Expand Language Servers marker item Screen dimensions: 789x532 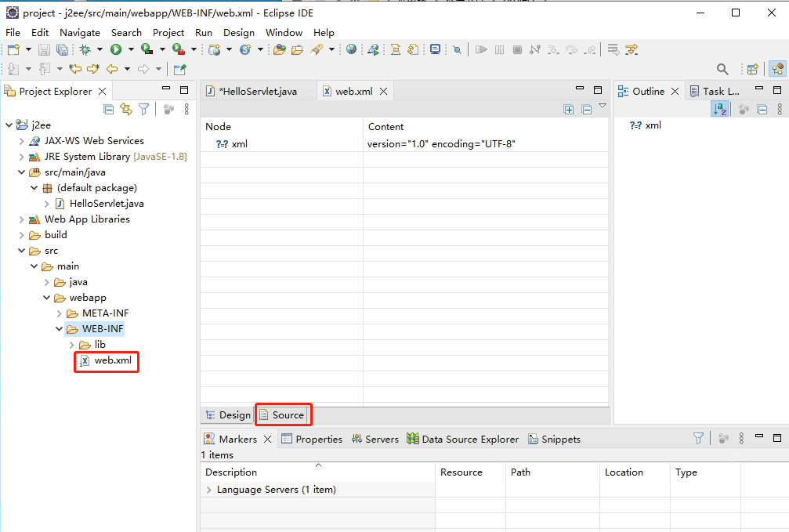pos(209,490)
